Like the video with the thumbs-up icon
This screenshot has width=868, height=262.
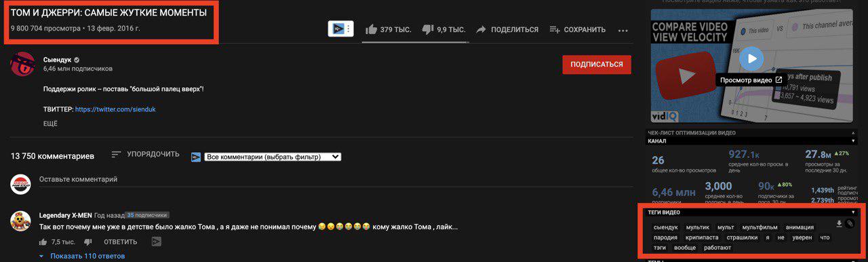click(x=371, y=29)
